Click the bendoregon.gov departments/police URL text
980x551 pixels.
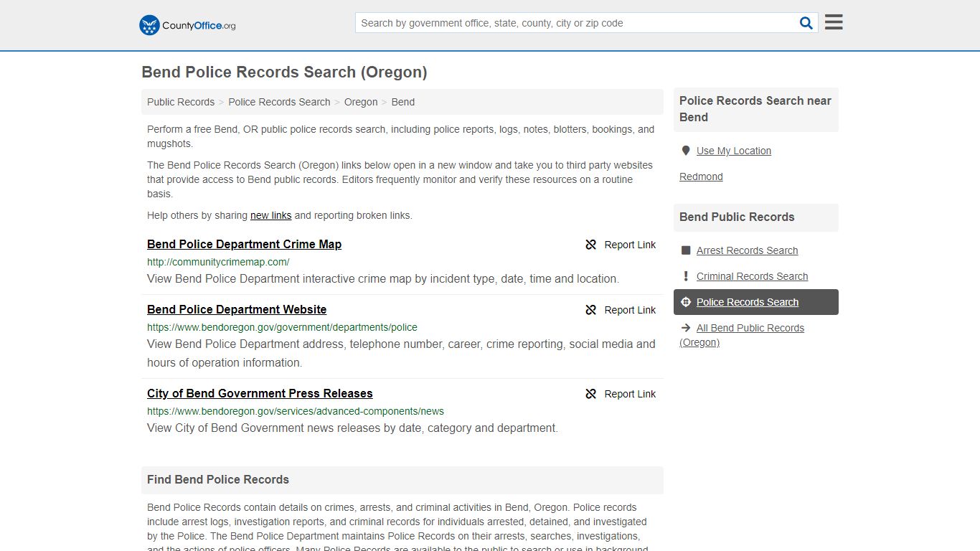point(282,327)
